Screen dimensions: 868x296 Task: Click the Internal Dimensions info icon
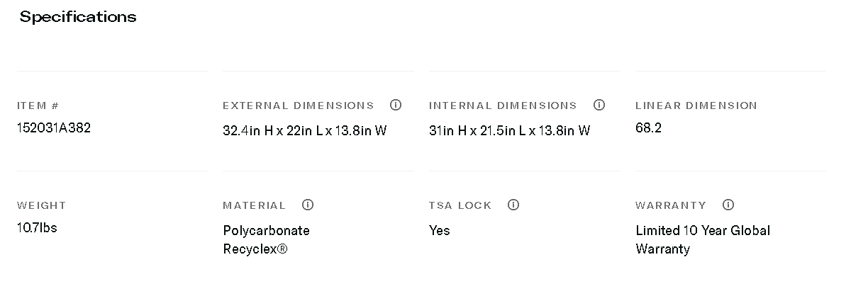[x=599, y=105]
